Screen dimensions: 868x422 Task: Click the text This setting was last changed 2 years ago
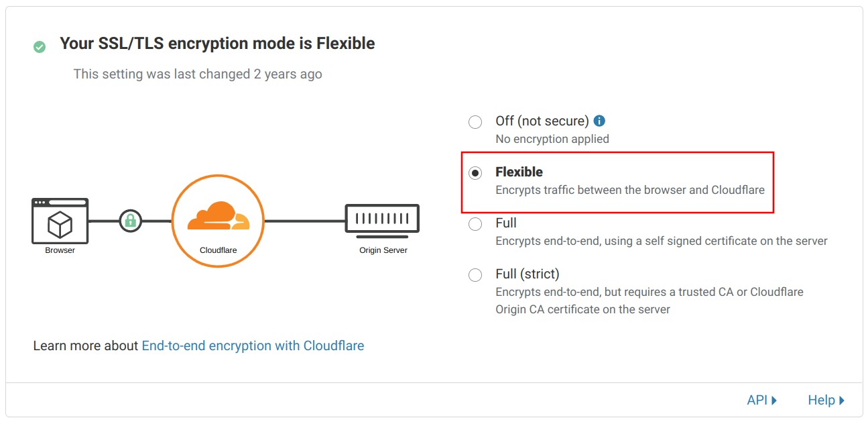[x=197, y=74]
